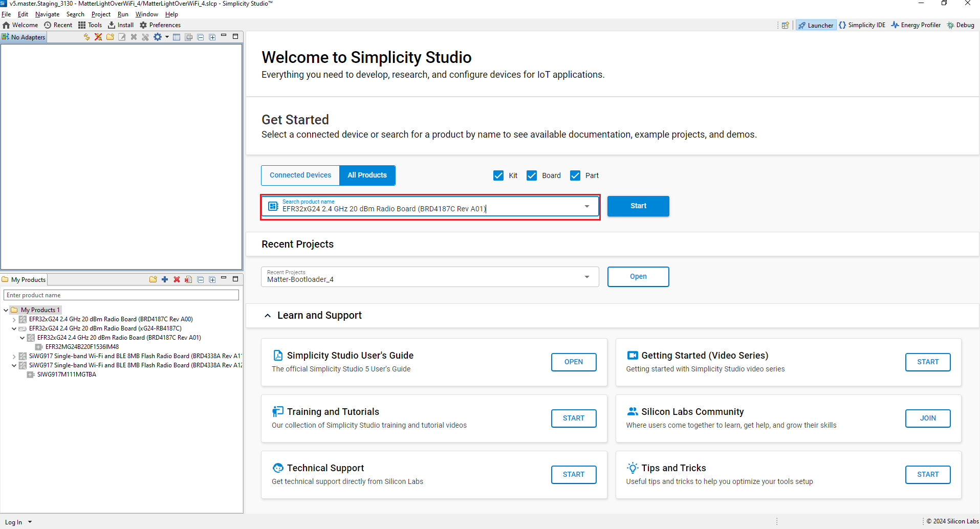Open the Window menu
Viewport: 980px width, 529px height.
click(146, 14)
